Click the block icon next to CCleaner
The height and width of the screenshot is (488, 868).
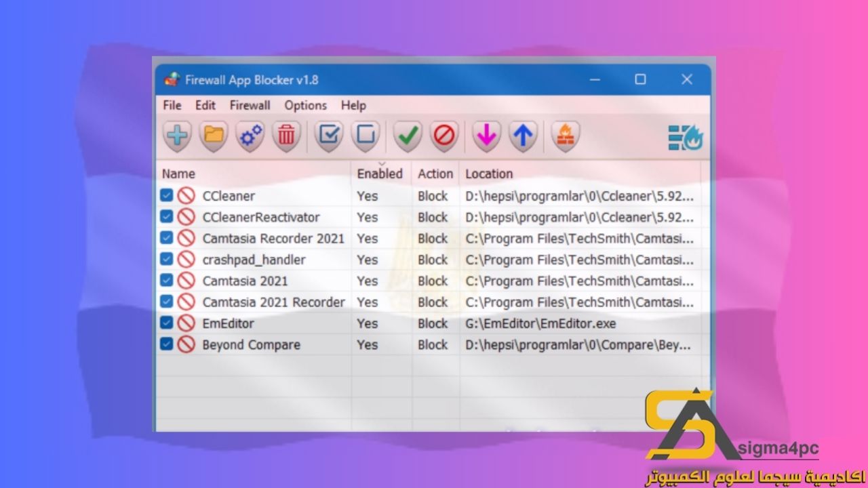pos(186,196)
